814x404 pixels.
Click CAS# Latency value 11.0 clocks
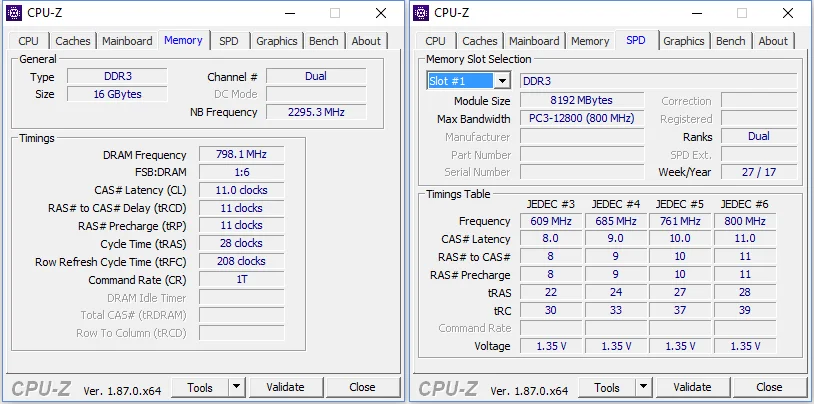(241, 190)
